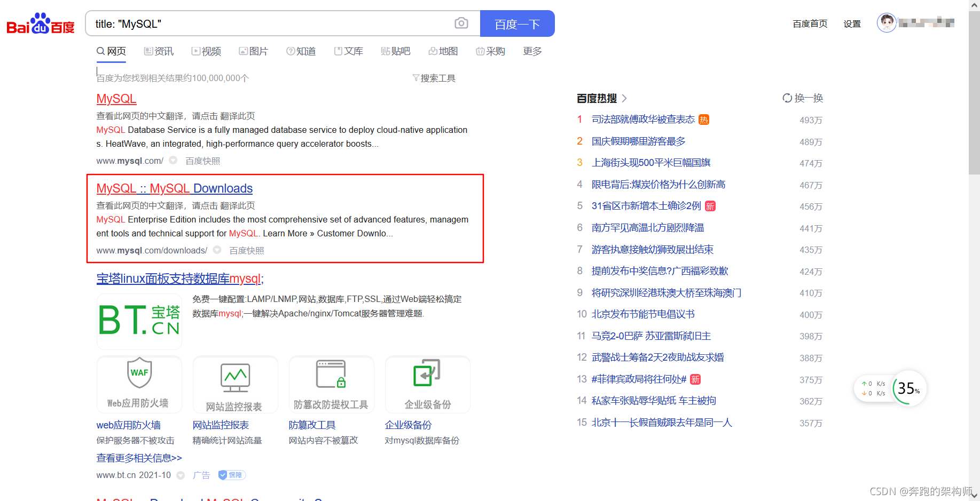980x501 pixels.
Task: Click 翻译此页 under the MySQL result
Action: coord(238,116)
